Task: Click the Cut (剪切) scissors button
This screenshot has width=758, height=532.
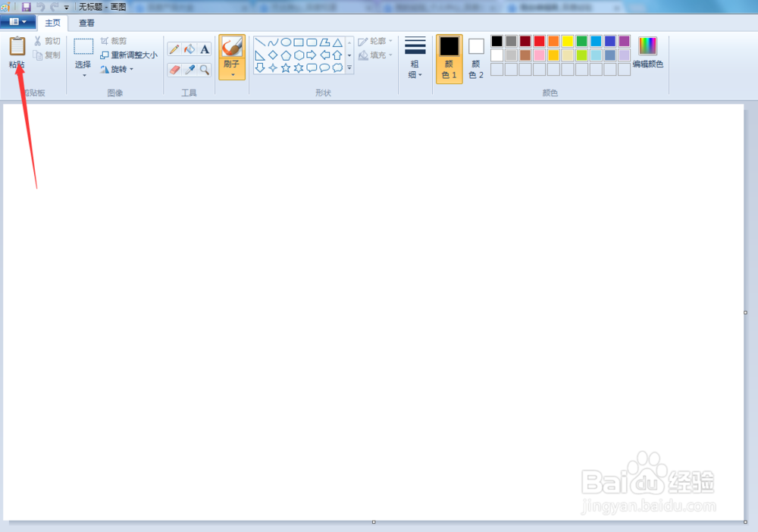Action: click(x=47, y=41)
